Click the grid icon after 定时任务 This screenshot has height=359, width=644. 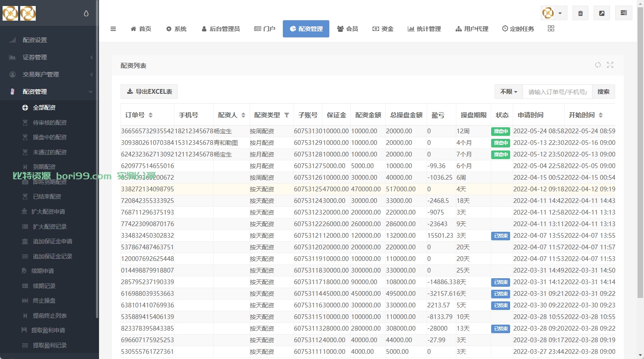point(551,28)
